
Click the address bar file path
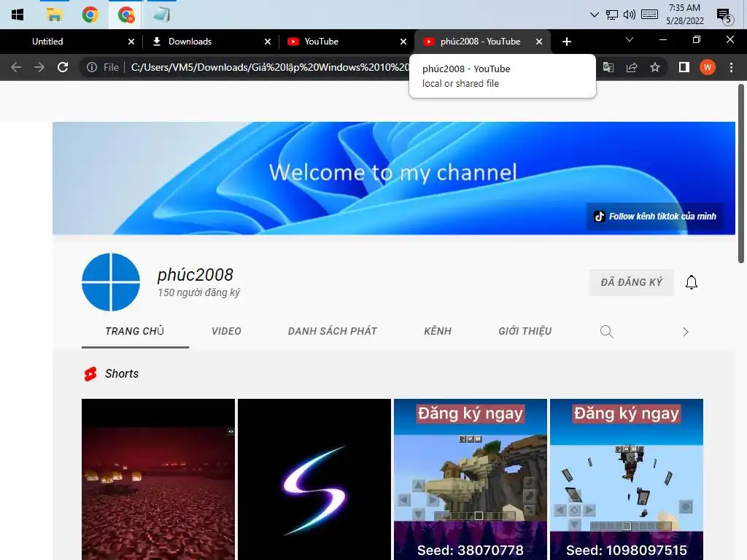tap(270, 67)
